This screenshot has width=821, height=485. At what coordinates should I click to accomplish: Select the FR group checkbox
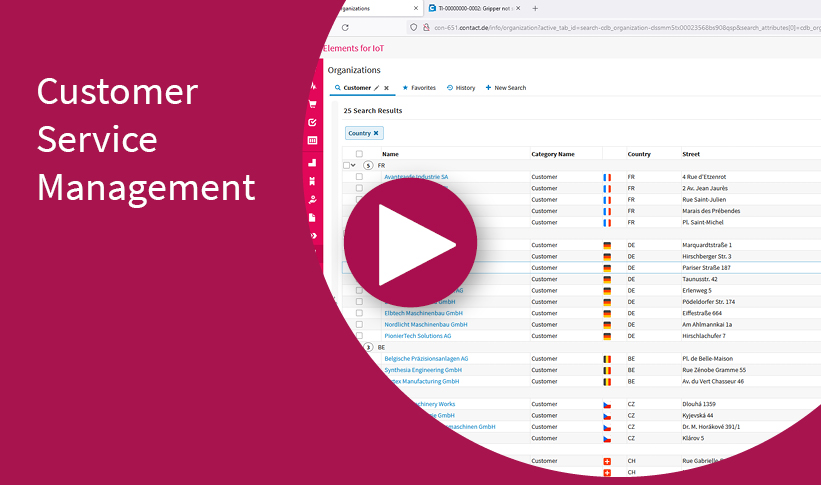pyautogui.click(x=346, y=165)
